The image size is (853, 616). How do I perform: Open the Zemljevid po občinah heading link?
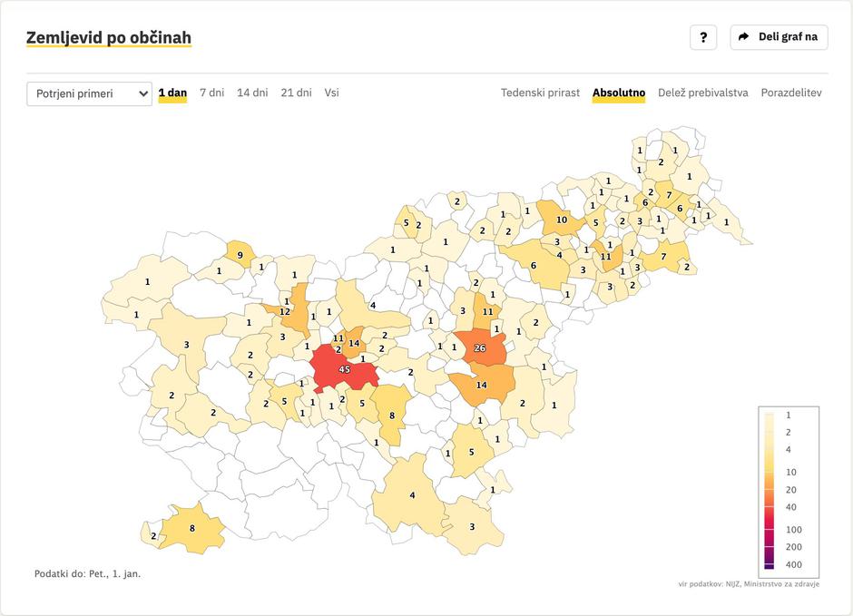109,38
